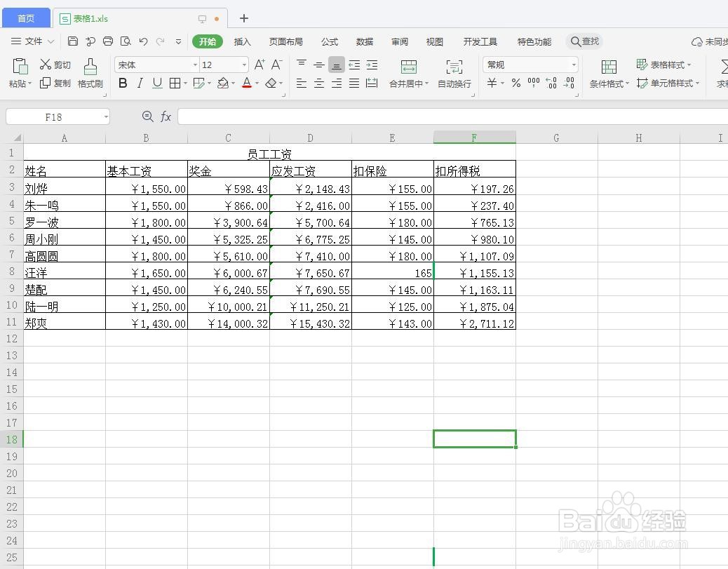Viewport: 728px width, 569px height.
Task: Toggle bold formatting
Action: [x=122, y=83]
